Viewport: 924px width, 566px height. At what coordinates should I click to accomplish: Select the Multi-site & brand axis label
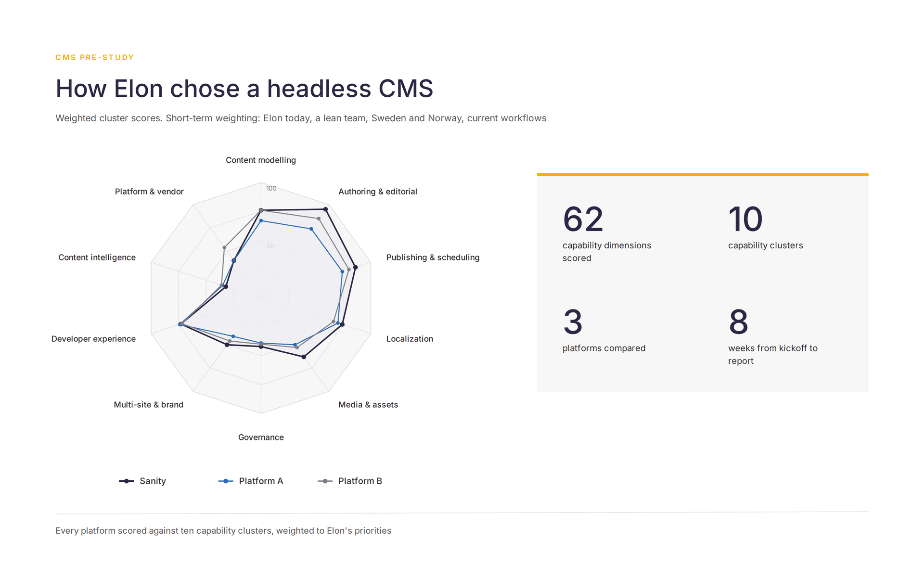tap(149, 405)
